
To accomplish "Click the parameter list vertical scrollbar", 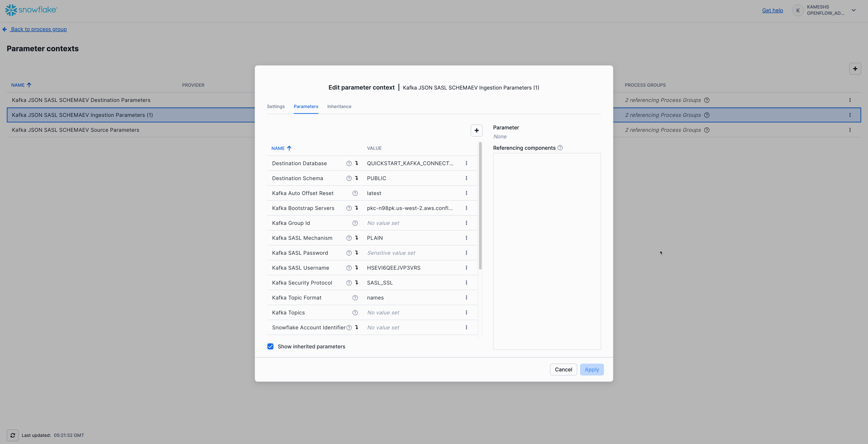I will [x=480, y=205].
